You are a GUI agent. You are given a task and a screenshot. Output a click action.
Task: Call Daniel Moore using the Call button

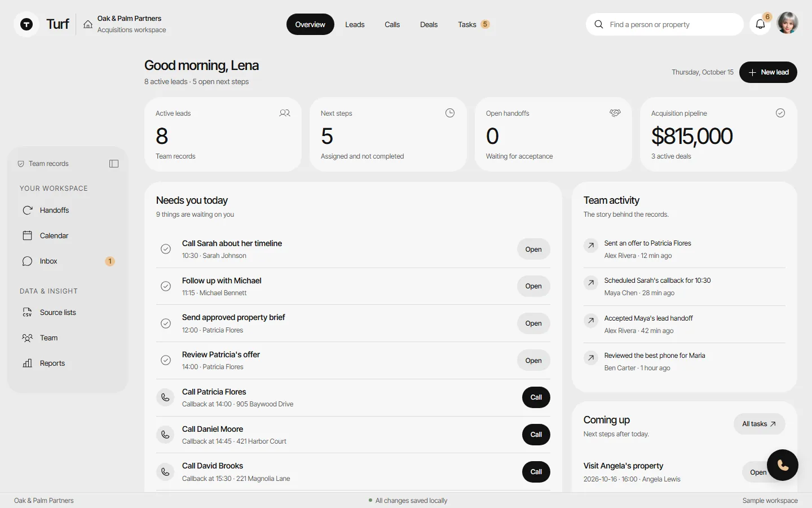[x=536, y=435]
